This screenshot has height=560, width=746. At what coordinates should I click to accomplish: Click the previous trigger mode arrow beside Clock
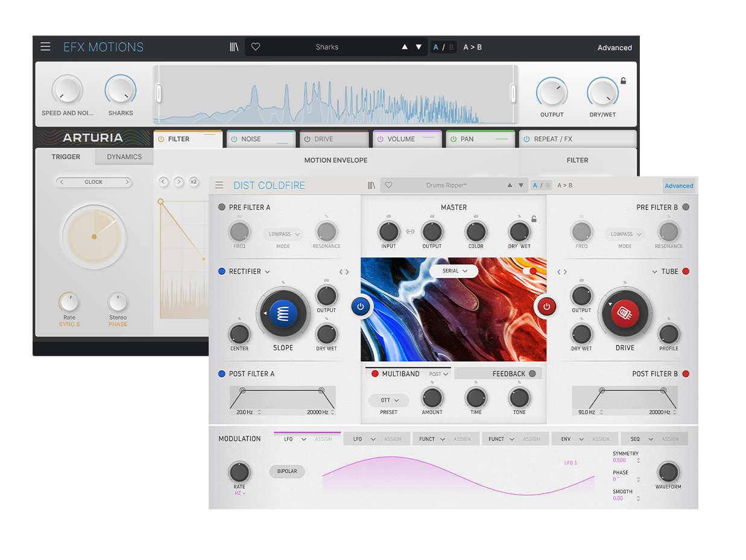pyautogui.click(x=62, y=182)
